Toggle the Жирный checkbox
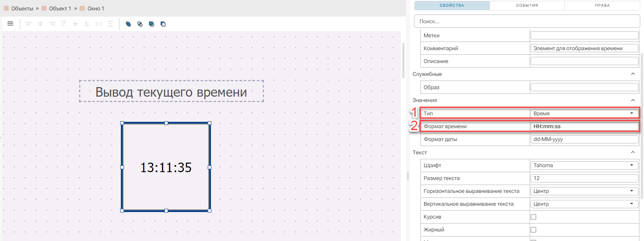 [533, 230]
